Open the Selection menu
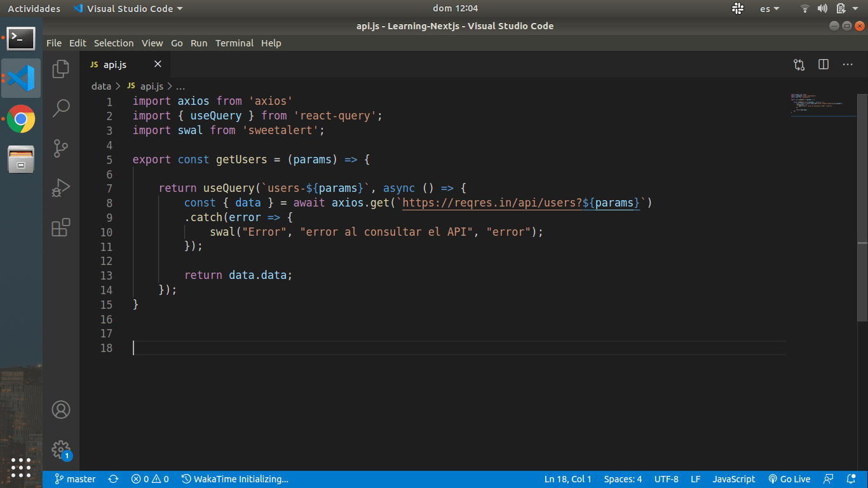Screen dimensions: 868x488 pyautogui.click(x=114, y=43)
